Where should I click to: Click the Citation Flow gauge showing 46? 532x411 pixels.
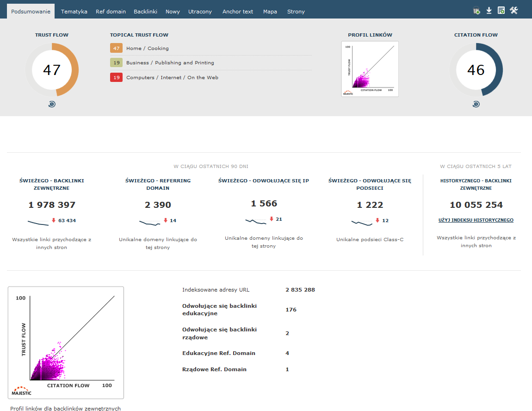(x=476, y=70)
